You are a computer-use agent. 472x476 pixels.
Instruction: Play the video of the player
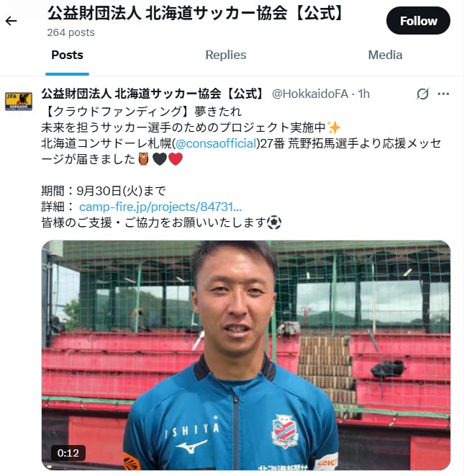point(245,354)
